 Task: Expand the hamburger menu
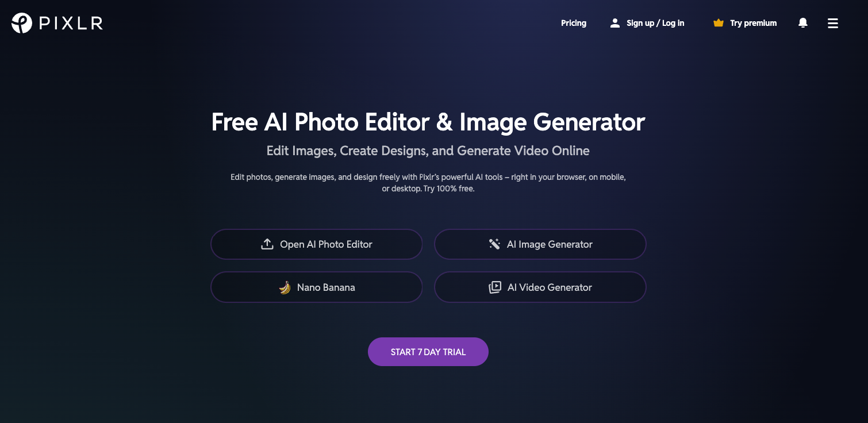(832, 24)
